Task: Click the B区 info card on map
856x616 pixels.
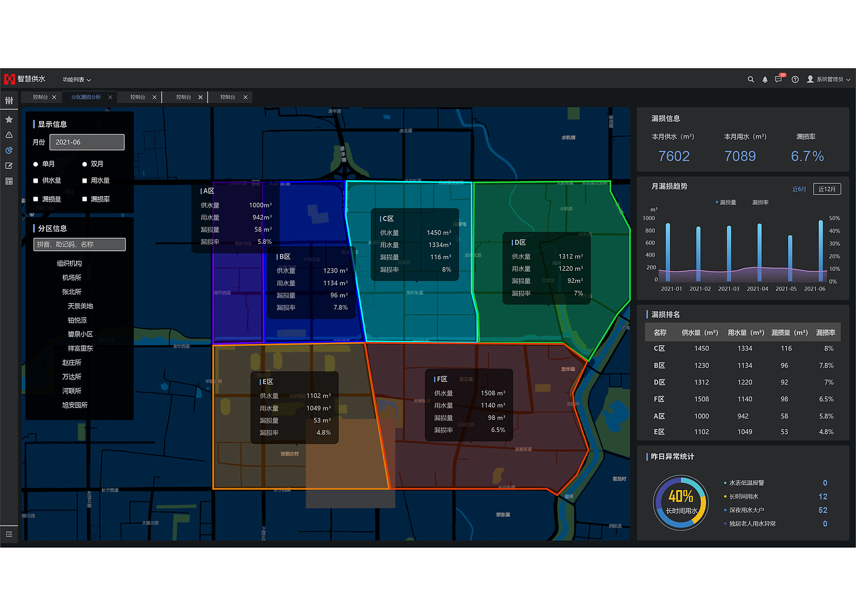Action: tap(312, 282)
